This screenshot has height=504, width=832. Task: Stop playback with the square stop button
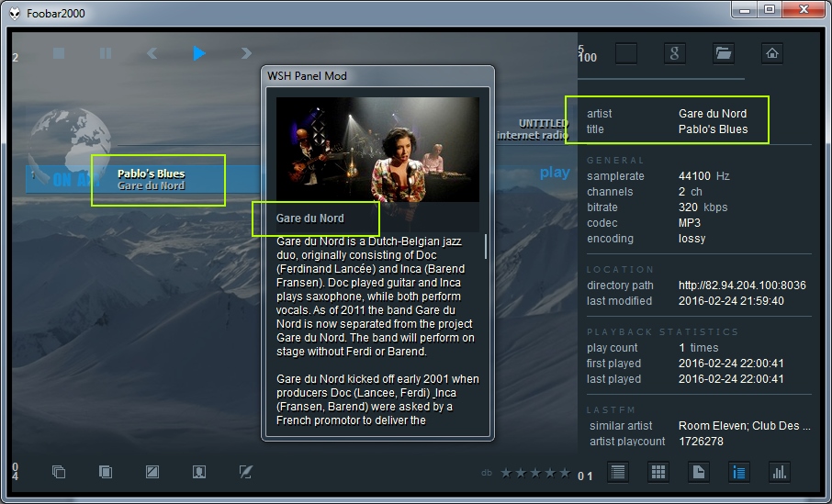pos(59,53)
